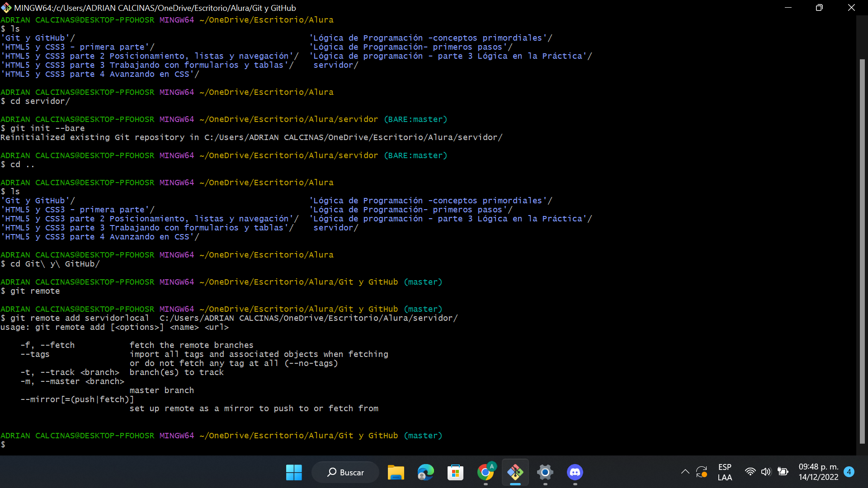Close the MINGW64 terminal window
Viewport: 868px width, 488px height.
[851, 8]
